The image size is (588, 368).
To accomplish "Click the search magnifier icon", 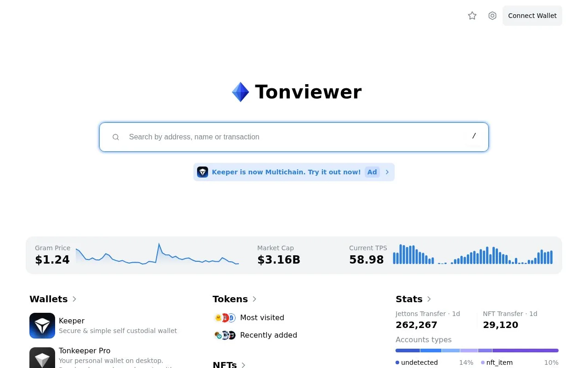I will coord(116,137).
